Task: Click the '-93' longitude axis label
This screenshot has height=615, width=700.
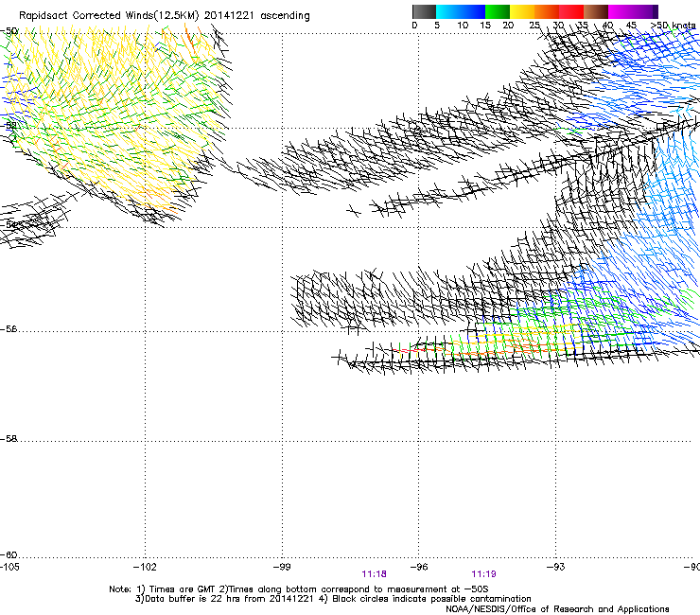Action: point(556,567)
